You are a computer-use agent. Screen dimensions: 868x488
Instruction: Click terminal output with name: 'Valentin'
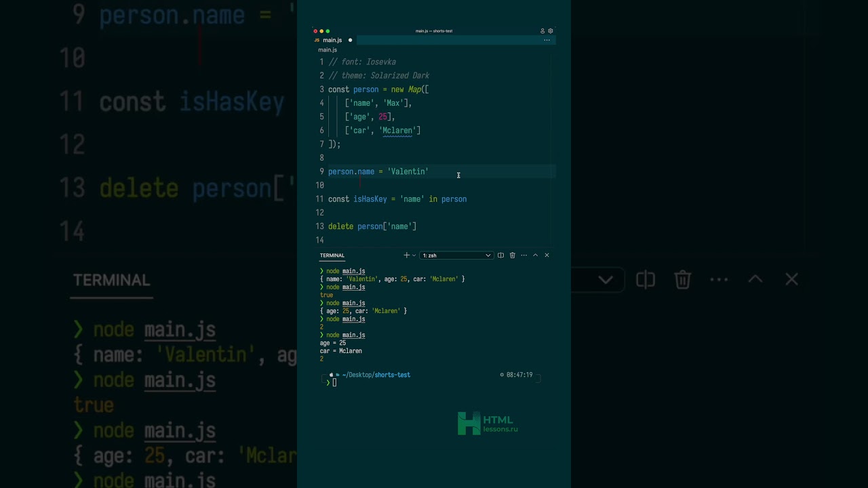coord(392,279)
